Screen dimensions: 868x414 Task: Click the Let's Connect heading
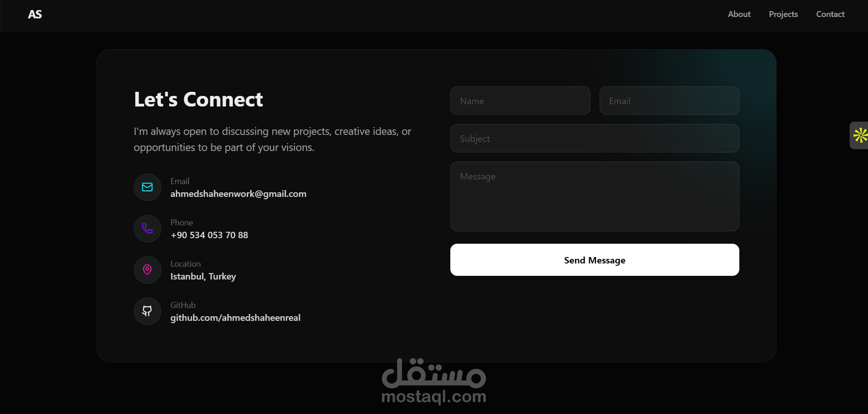pyautogui.click(x=199, y=99)
